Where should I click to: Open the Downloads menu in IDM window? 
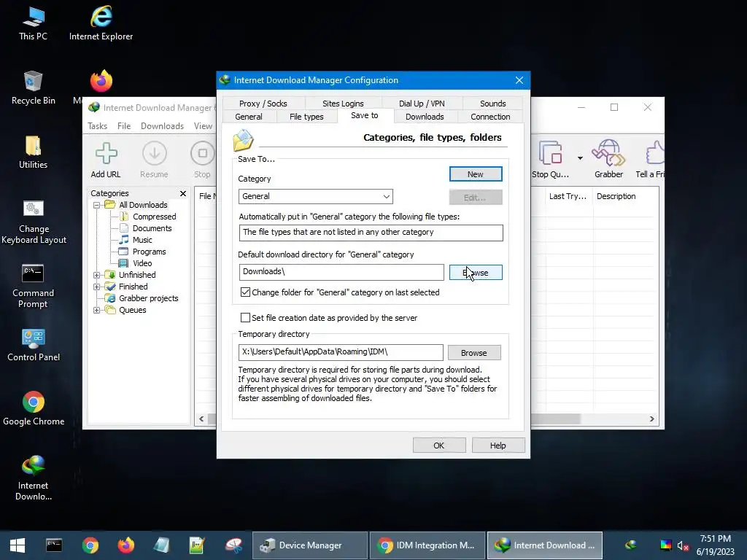click(162, 125)
